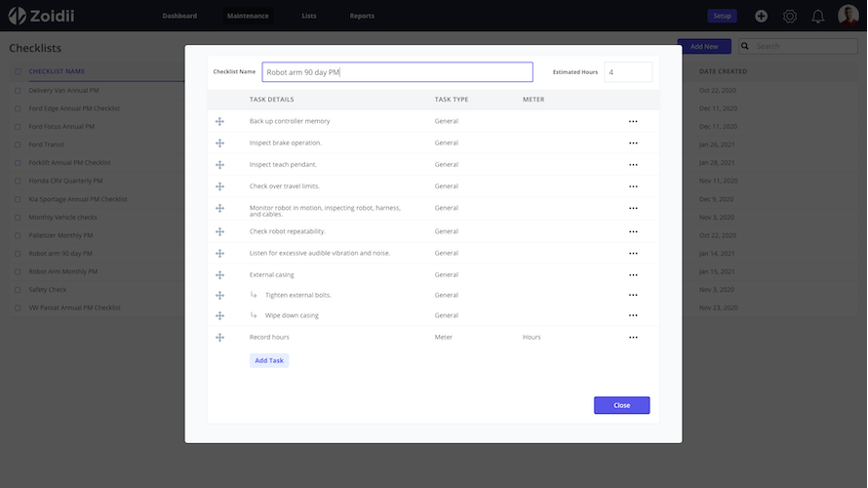The width and height of the screenshot is (868, 488).
Task: Expand ellipsis menu for External casing task
Action: (x=633, y=274)
